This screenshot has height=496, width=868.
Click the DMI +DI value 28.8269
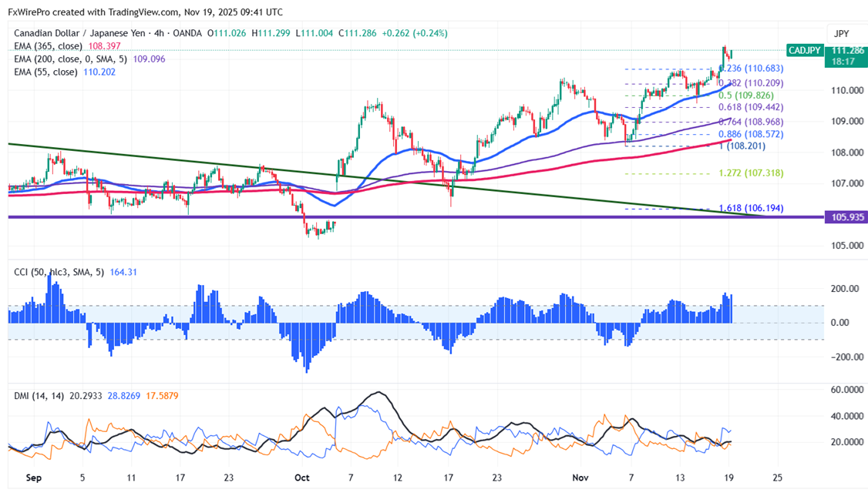click(x=123, y=396)
